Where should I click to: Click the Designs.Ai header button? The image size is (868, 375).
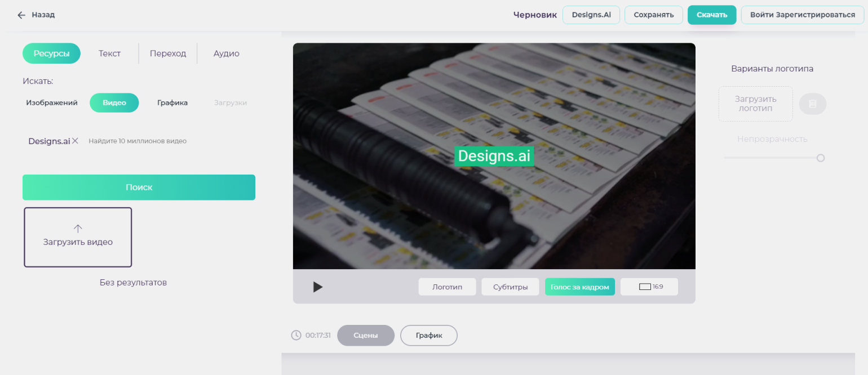click(x=591, y=15)
